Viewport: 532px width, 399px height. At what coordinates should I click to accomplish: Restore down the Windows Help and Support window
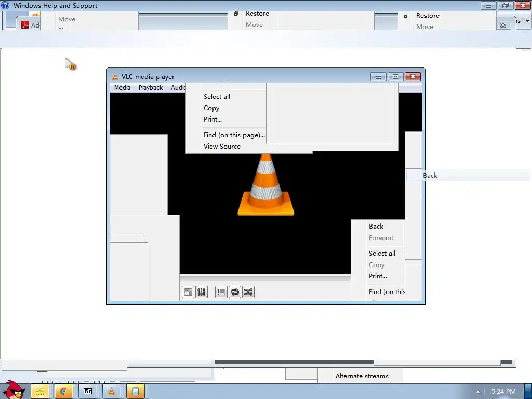(x=506, y=5)
